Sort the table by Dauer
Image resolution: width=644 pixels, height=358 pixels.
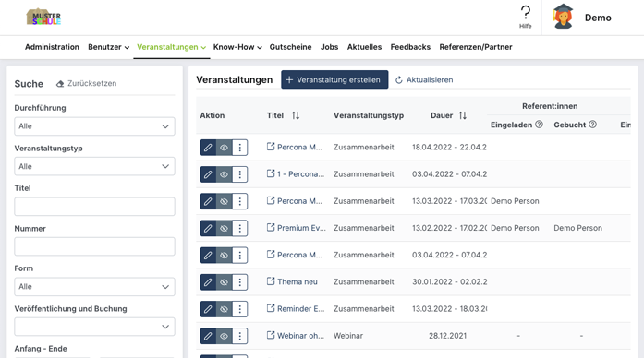click(x=463, y=115)
